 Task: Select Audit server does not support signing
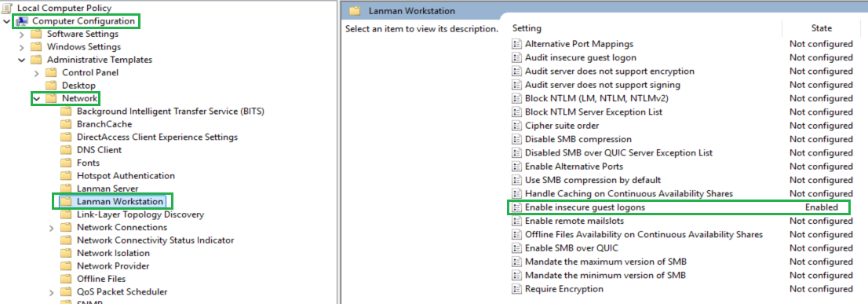pyautogui.click(x=603, y=85)
